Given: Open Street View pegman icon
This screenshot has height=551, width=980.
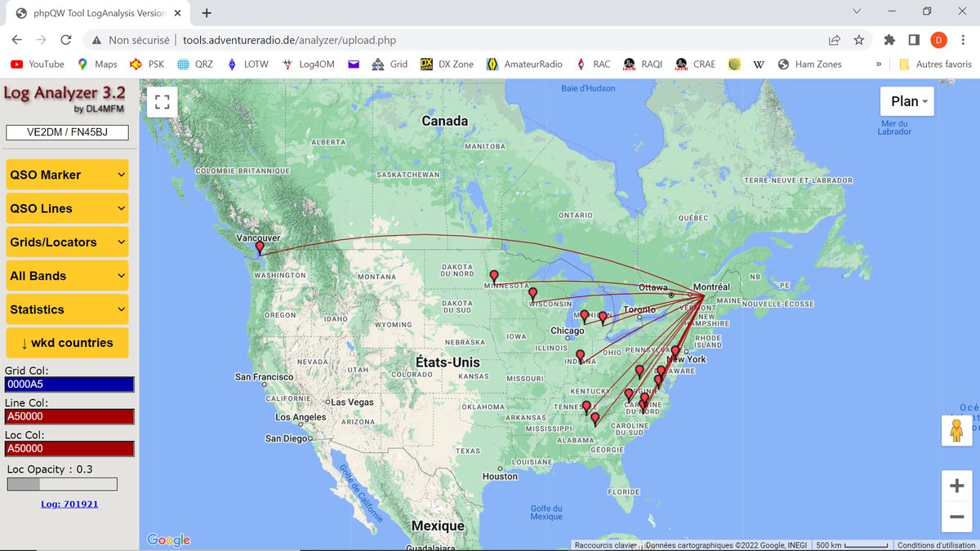Looking at the screenshot, I should [x=956, y=430].
